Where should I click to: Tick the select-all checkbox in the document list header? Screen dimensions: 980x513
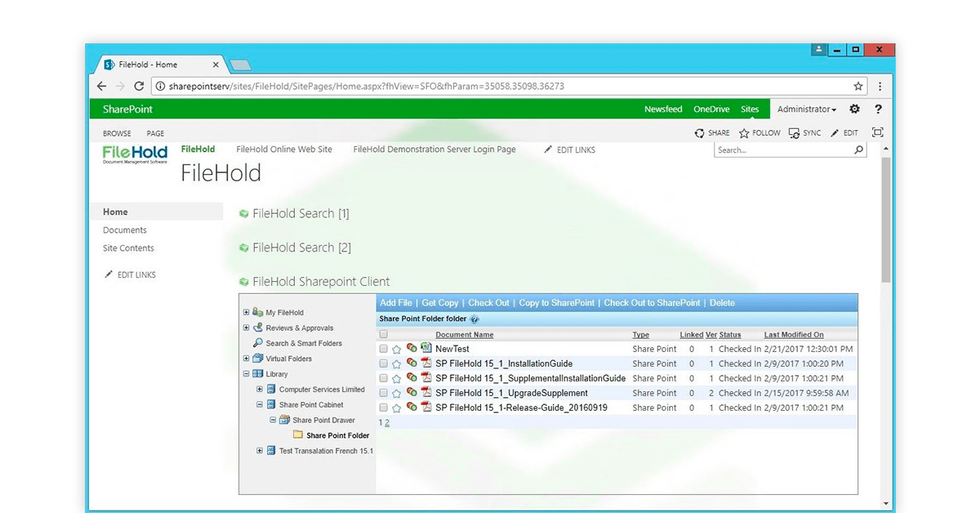tap(384, 335)
